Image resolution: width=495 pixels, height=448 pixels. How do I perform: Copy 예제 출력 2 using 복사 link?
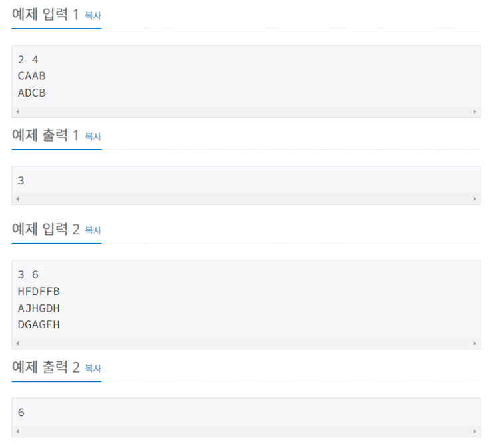coord(93,368)
